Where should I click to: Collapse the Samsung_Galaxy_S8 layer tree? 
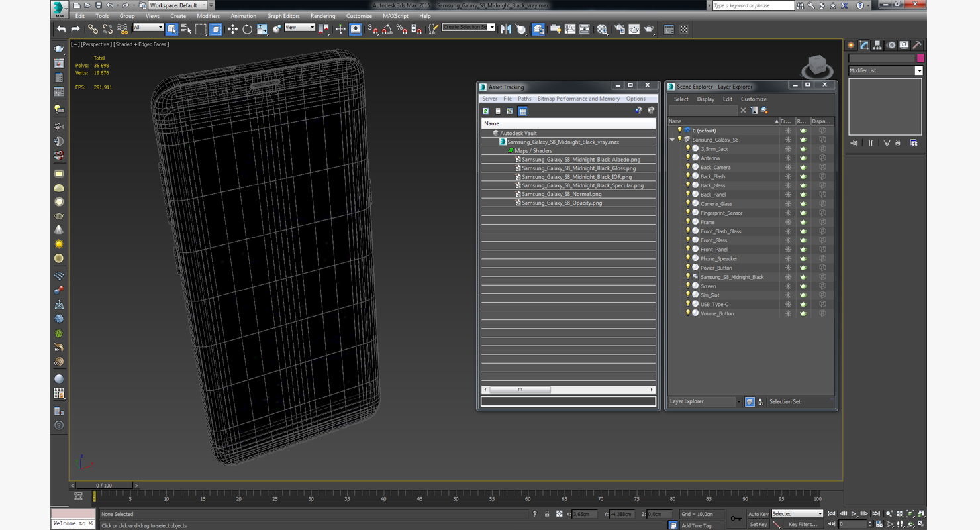[x=672, y=140]
